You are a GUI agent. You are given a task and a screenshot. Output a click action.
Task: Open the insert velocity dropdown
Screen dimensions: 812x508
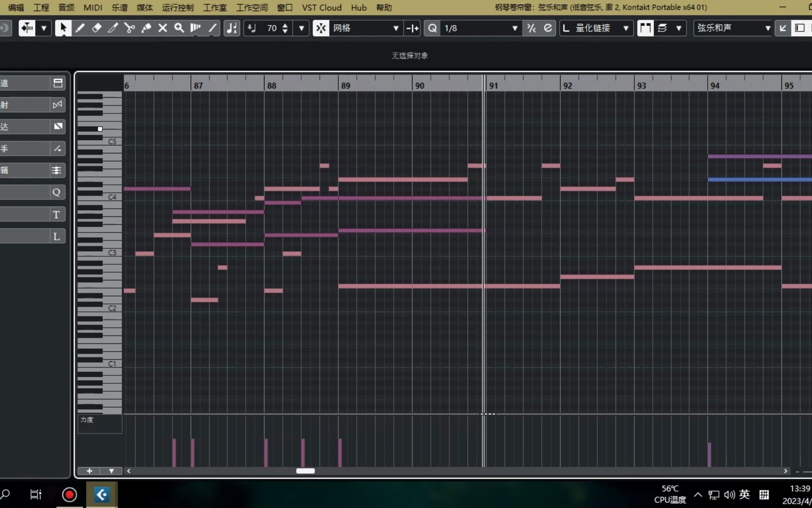(x=302, y=28)
